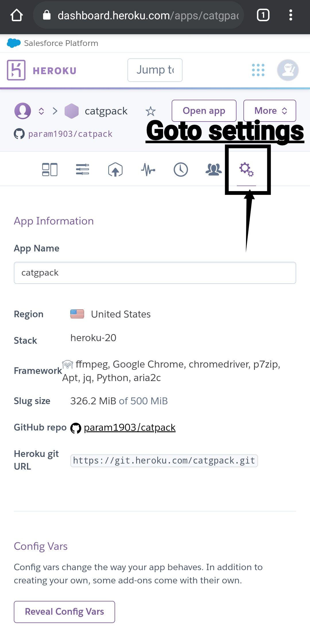Click the GitHub icon next to param1903/catpack
Viewport: 310px width, 644px height.
point(19,134)
